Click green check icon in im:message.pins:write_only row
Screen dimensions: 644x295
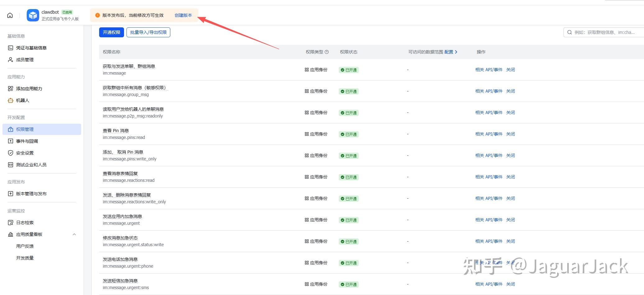click(343, 156)
